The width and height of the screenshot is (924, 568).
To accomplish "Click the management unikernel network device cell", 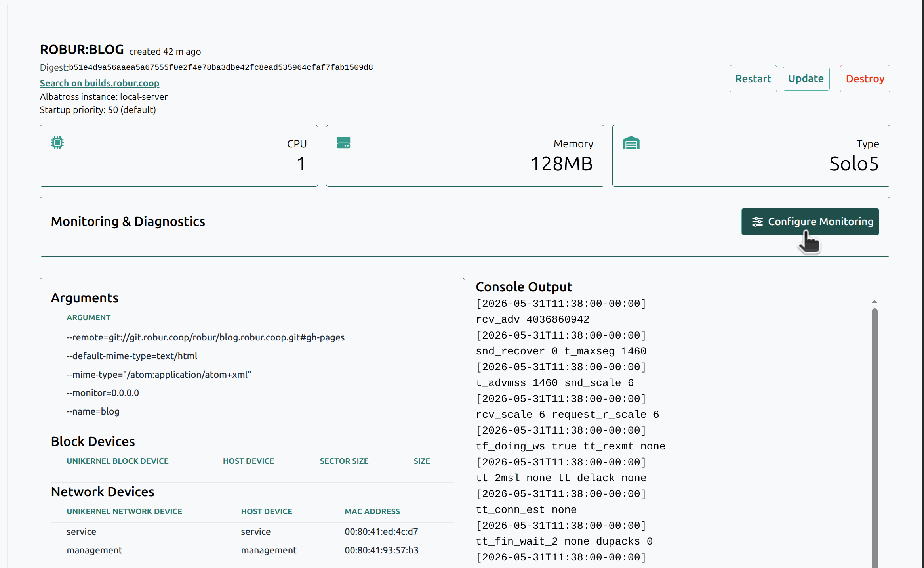I will [94, 550].
